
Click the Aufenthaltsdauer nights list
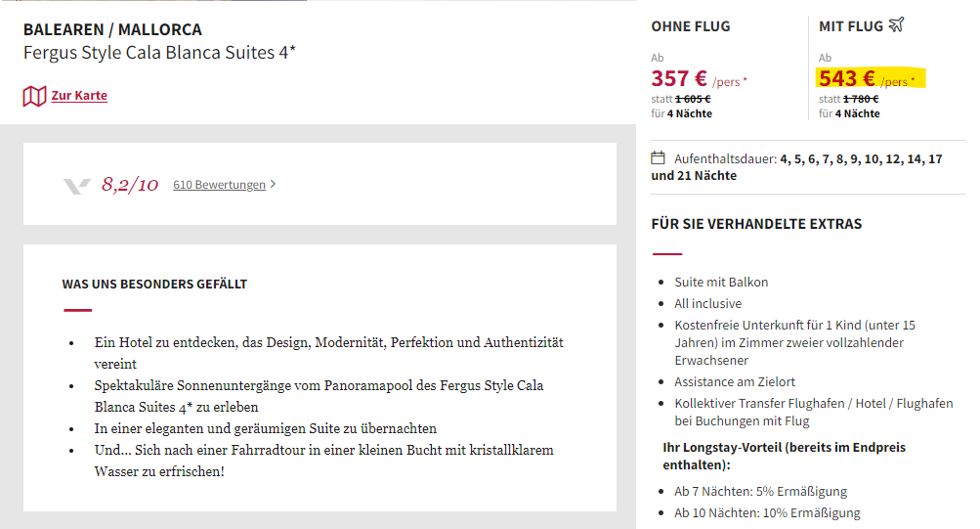pos(797,167)
